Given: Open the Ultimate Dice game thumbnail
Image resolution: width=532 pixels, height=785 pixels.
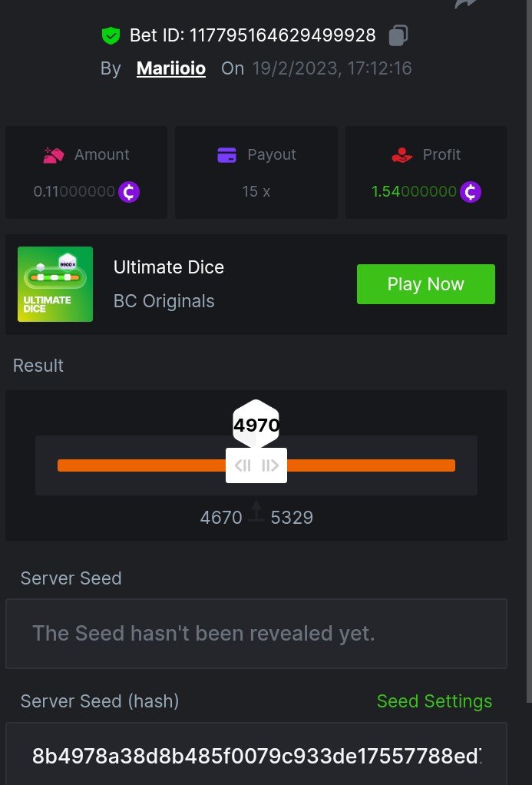Looking at the screenshot, I should pos(55,284).
